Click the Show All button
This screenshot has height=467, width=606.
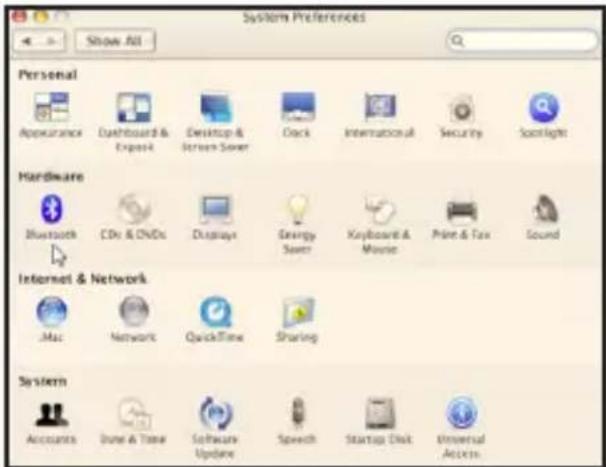[115, 41]
